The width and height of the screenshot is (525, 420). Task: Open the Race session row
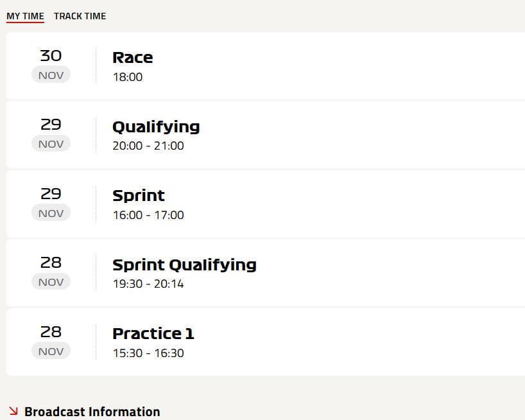(x=132, y=58)
